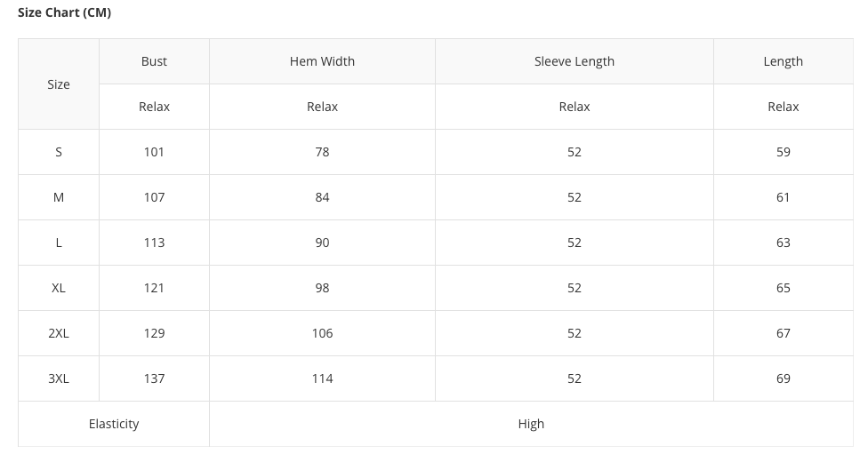The image size is (868, 470).
Task: Click the High elasticity value
Action: [x=531, y=424]
